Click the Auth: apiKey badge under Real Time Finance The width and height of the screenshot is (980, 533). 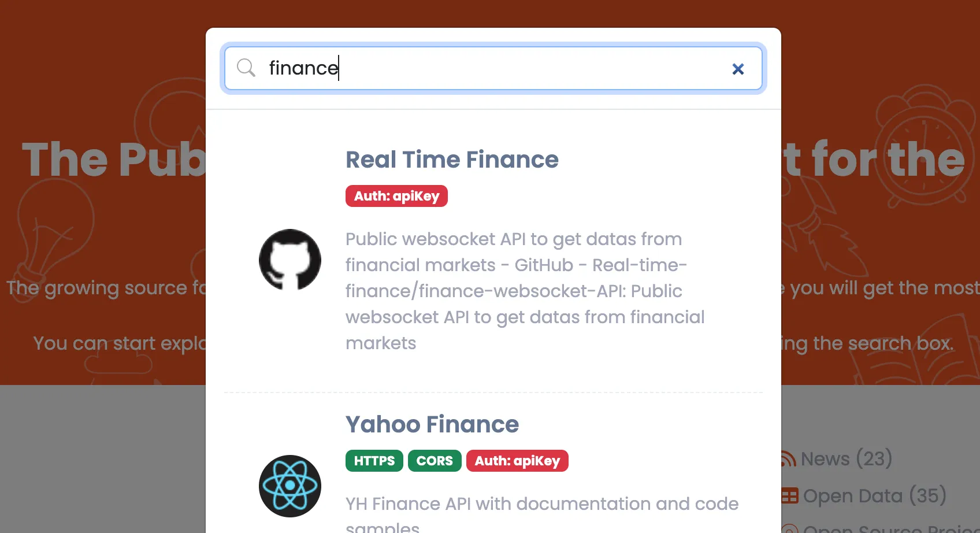coord(396,196)
